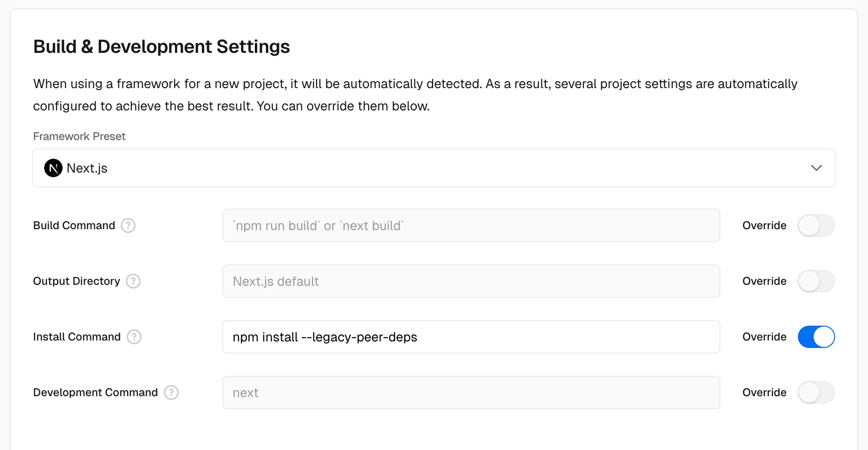Click the Development Command label text
The image size is (868, 450).
click(96, 392)
